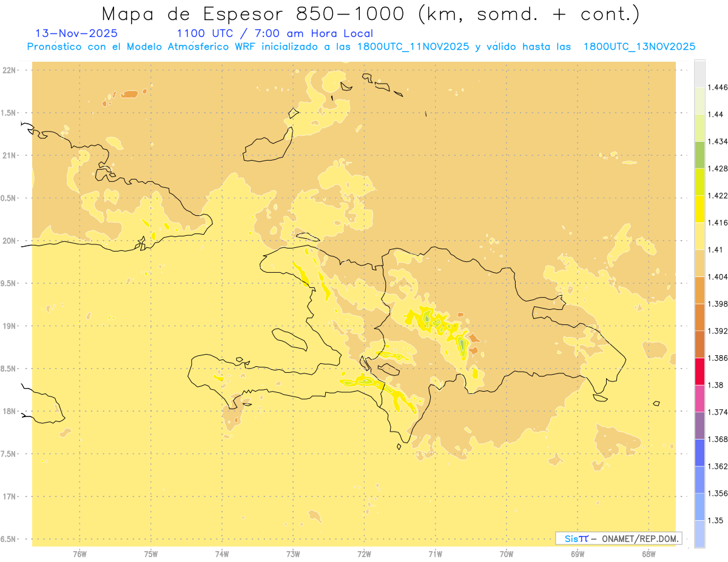Click the colorbar value "1.368"
The height and width of the screenshot is (562, 728).
click(718, 440)
